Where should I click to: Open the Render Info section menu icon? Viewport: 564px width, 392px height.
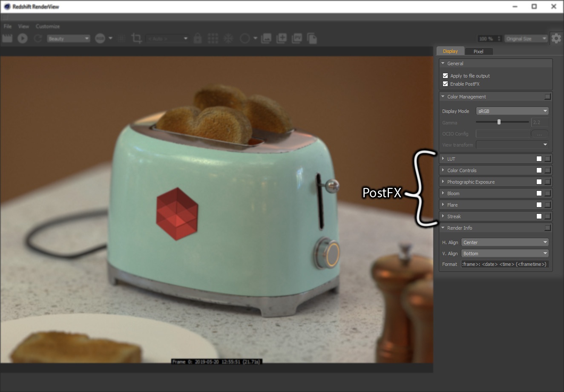pyautogui.click(x=547, y=228)
